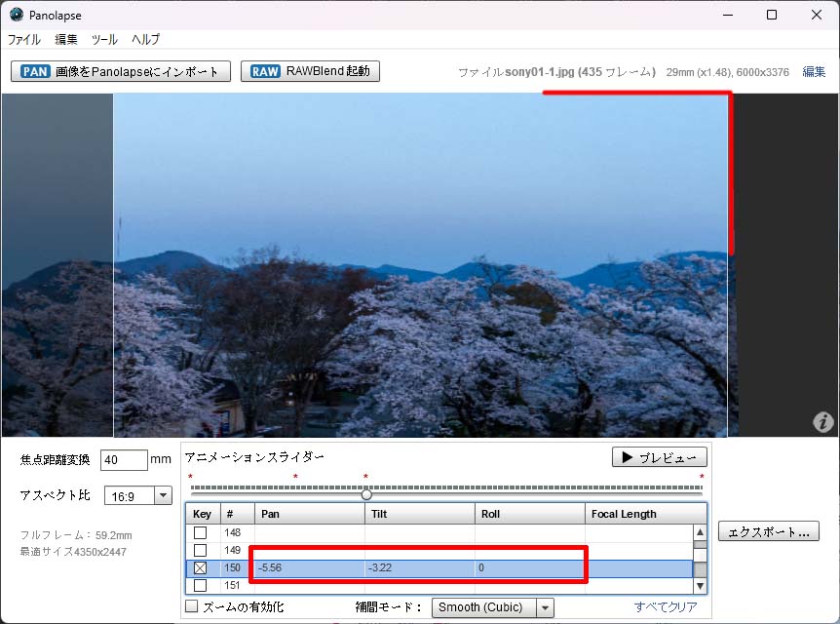840x624 pixels.
Task: Click the info icon on the preview
Action: (x=822, y=421)
